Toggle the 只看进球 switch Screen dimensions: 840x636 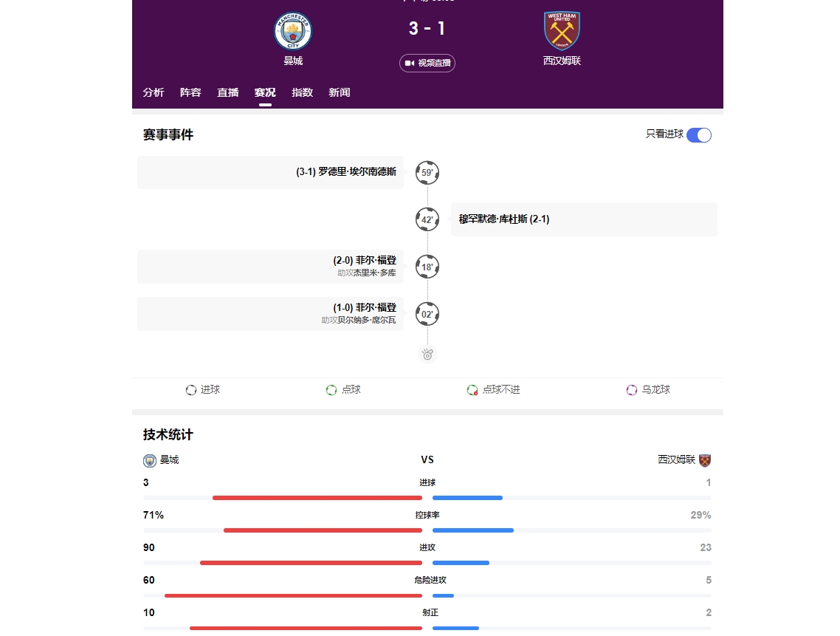coord(698,135)
